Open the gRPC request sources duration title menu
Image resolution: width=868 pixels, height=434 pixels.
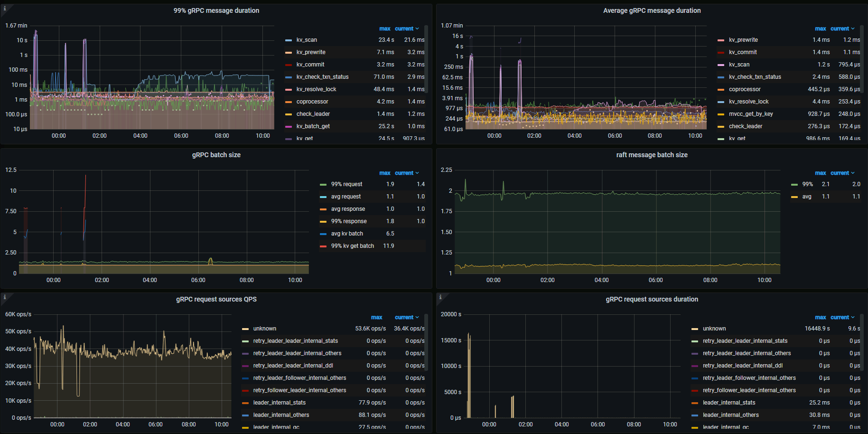(x=652, y=299)
